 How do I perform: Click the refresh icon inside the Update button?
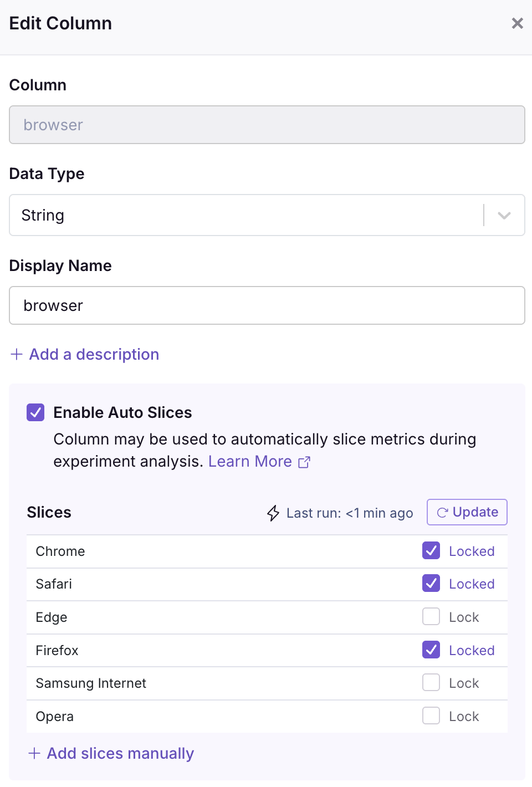click(x=442, y=512)
